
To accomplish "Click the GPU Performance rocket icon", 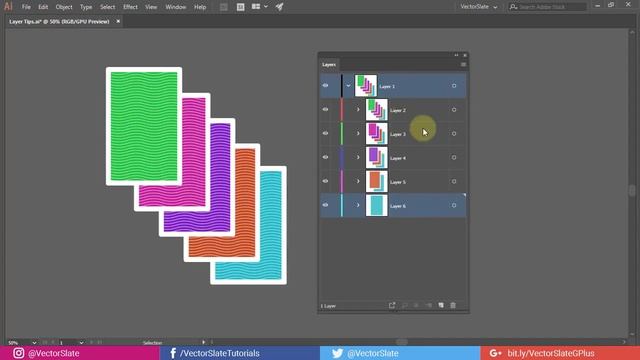I will point(279,7).
